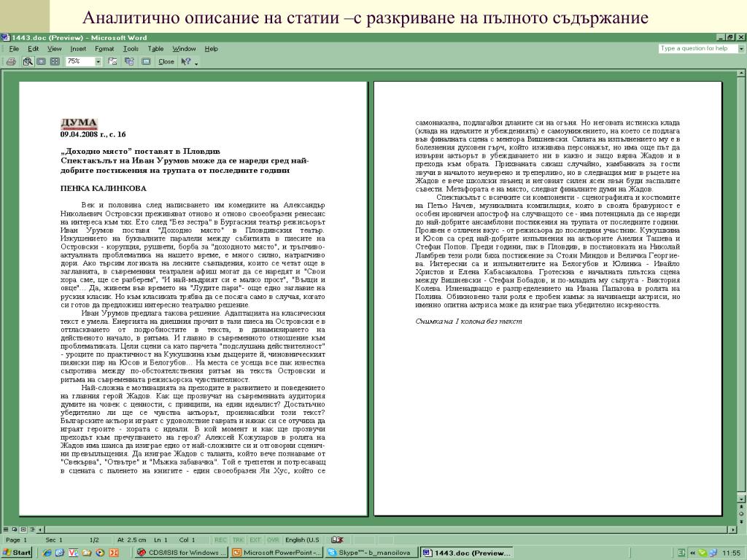This screenshot has width=747, height=560.
Task: Toggle OVR overtype indicator
Action: pos(273,540)
